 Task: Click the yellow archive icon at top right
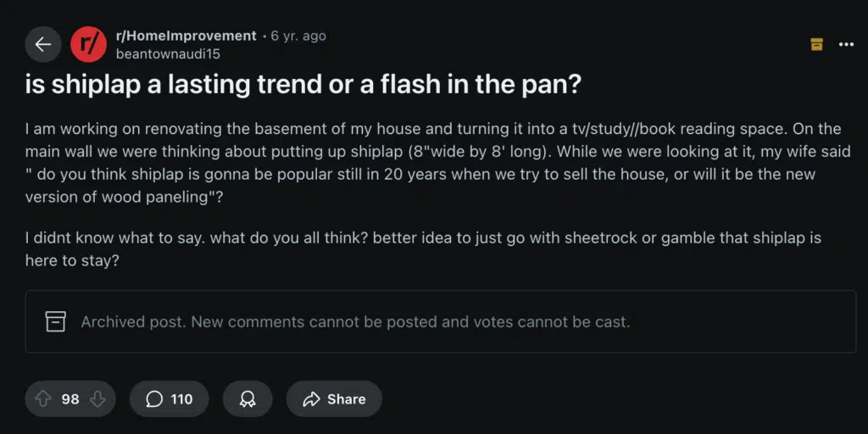817,44
